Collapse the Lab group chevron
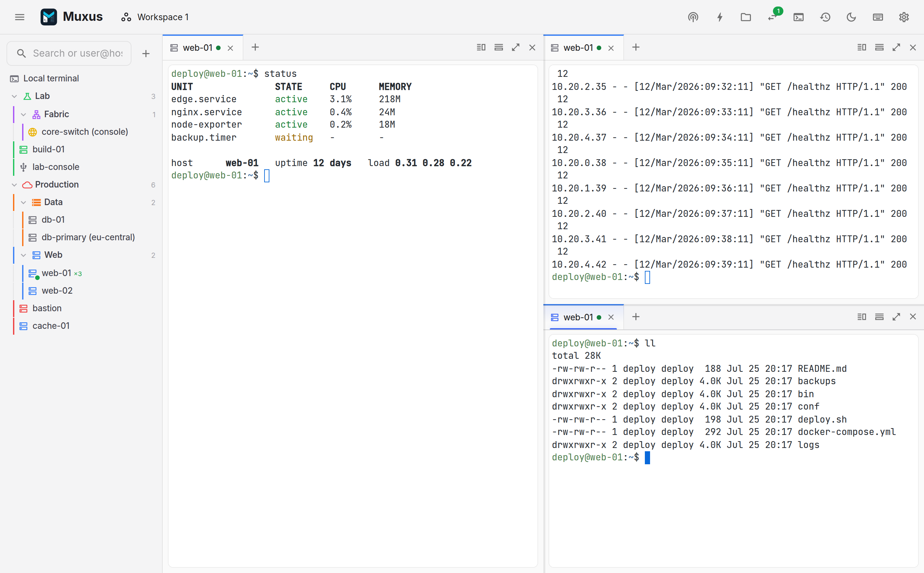 (x=14, y=96)
